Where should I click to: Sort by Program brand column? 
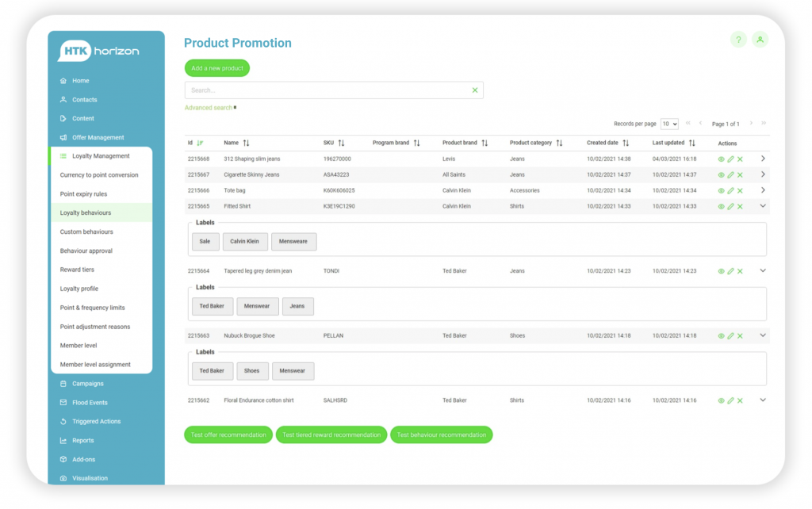point(417,143)
